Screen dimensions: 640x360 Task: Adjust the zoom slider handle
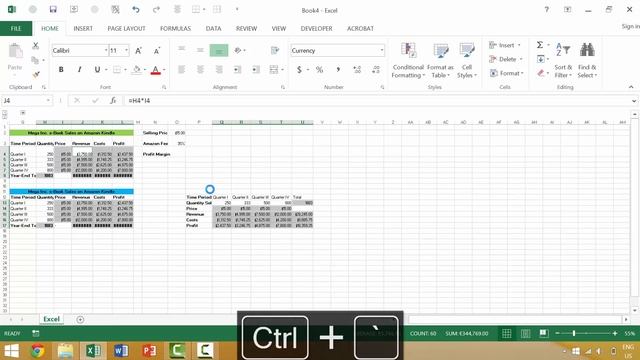[574, 333]
